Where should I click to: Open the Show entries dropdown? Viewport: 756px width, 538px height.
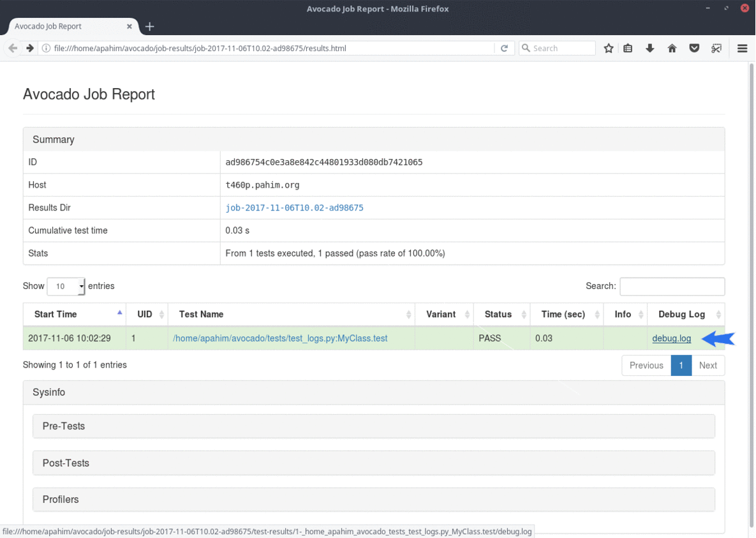(x=66, y=286)
